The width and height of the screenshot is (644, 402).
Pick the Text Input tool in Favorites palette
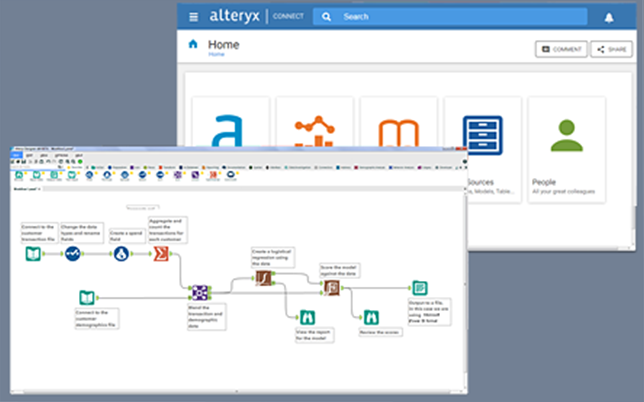point(72,175)
